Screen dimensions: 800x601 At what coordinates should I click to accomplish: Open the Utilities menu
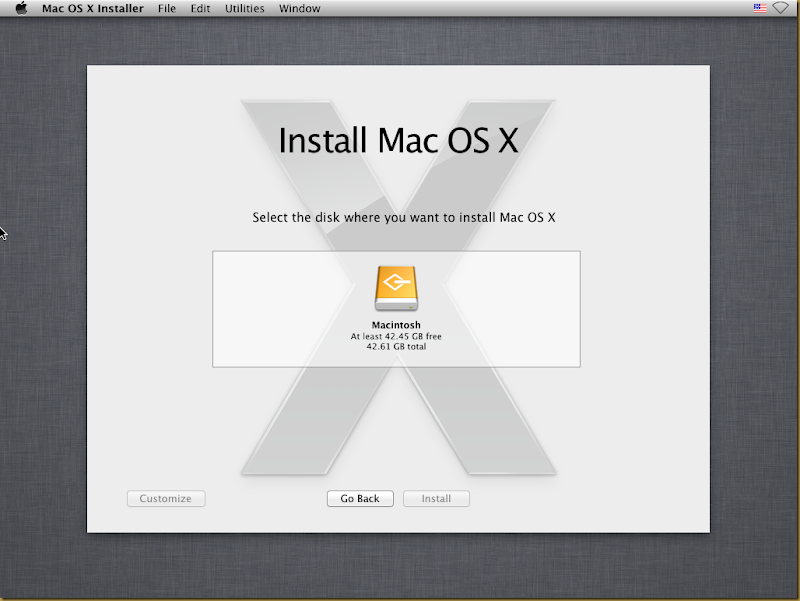point(245,9)
